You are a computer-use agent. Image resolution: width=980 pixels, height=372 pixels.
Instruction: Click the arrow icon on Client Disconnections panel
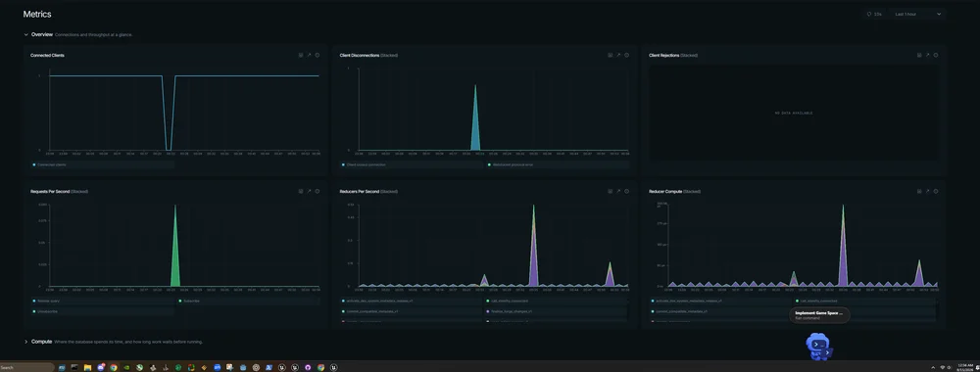[x=618, y=55]
